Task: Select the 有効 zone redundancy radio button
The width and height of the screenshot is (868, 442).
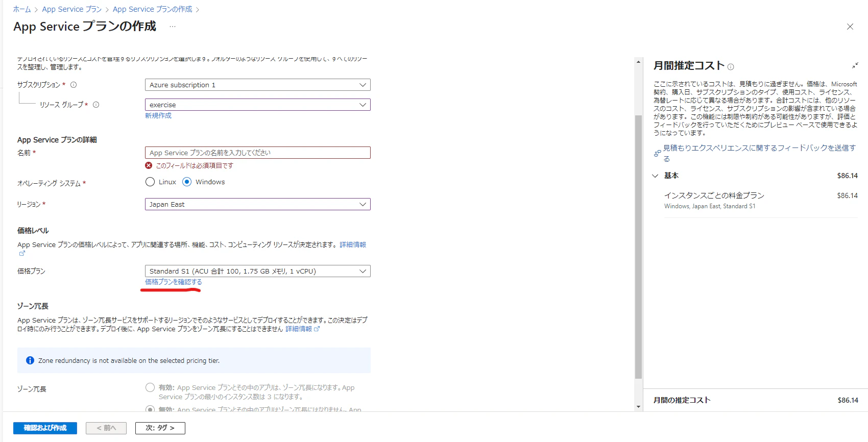Action: click(150, 387)
